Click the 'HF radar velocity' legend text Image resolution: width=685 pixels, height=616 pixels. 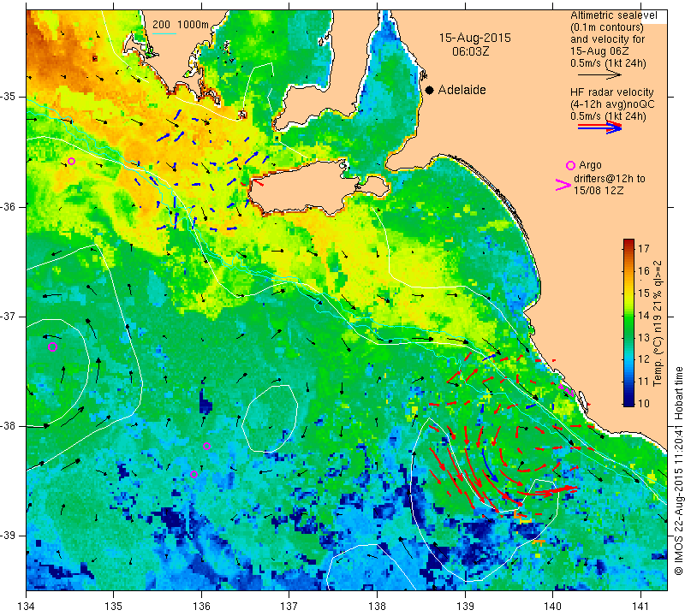tap(611, 92)
